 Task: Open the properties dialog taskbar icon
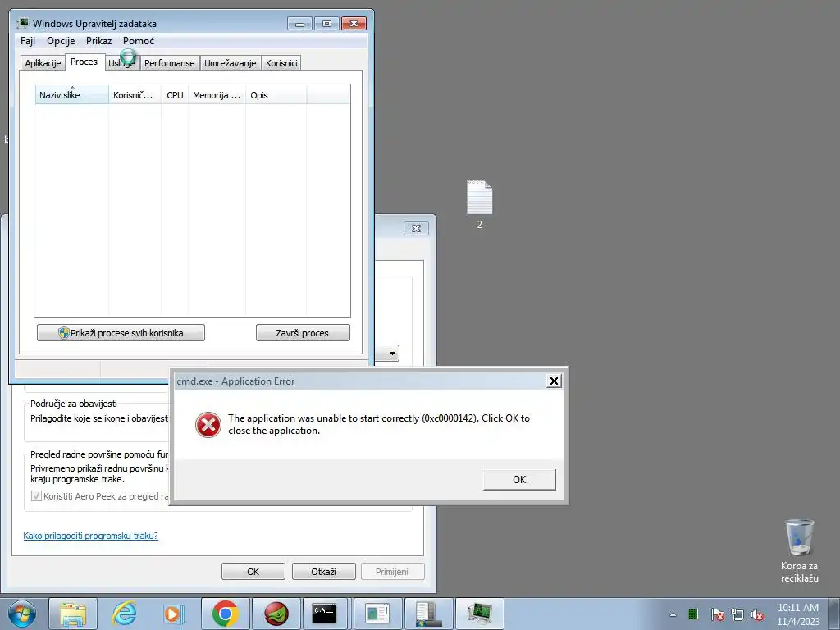(377, 614)
